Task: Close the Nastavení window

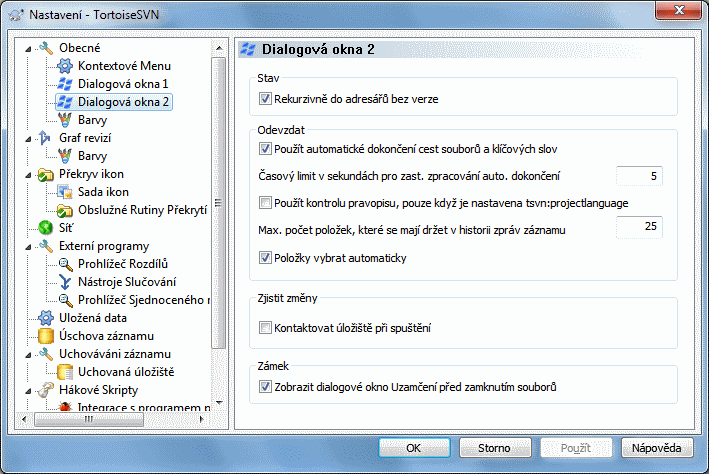Action: (x=678, y=10)
